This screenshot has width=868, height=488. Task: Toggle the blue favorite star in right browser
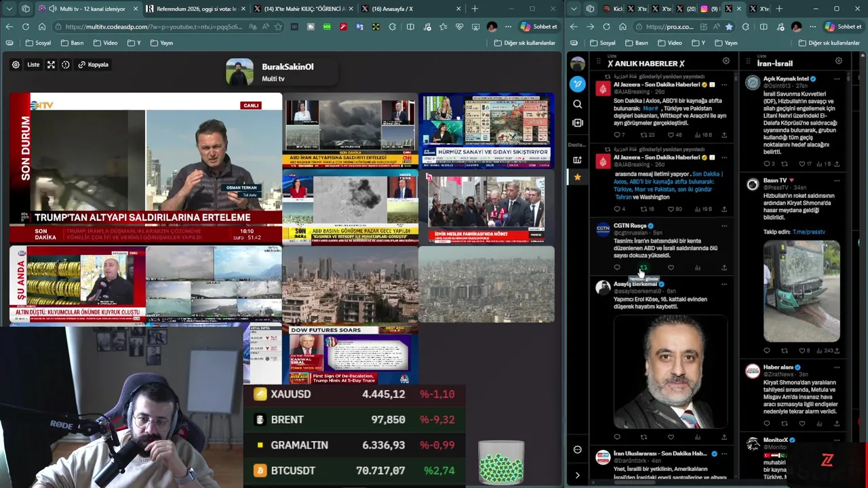coord(729,26)
